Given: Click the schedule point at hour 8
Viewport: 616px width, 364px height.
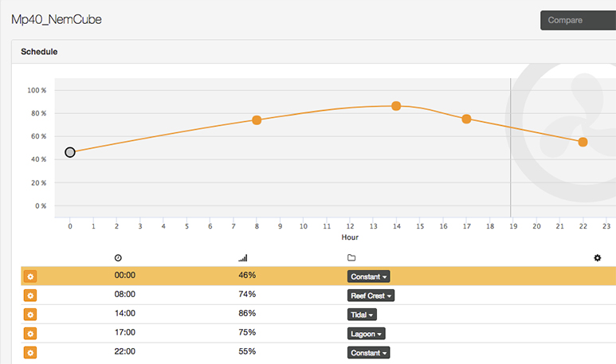Looking at the screenshot, I should click(257, 120).
